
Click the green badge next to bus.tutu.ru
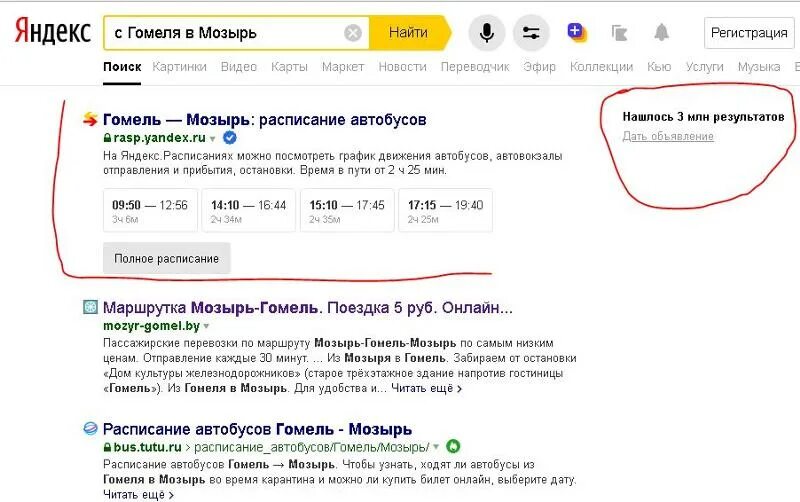click(453, 446)
